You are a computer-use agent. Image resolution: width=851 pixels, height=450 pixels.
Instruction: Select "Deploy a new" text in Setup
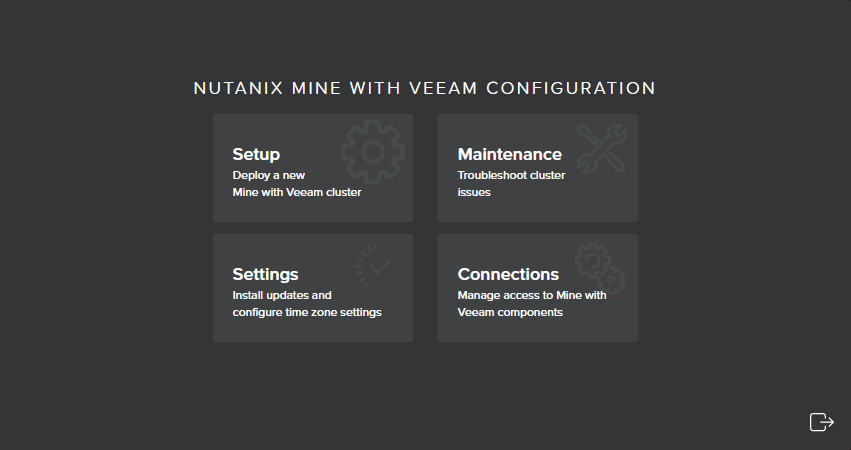(269, 175)
